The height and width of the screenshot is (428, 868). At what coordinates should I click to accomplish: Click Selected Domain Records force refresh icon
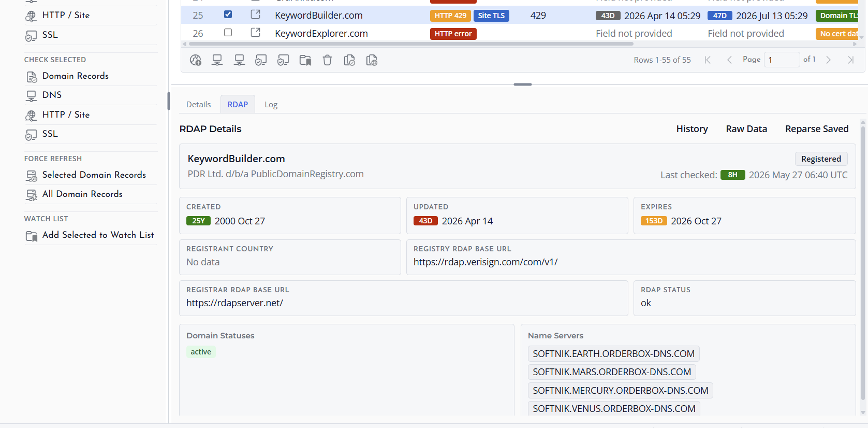coord(32,176)
